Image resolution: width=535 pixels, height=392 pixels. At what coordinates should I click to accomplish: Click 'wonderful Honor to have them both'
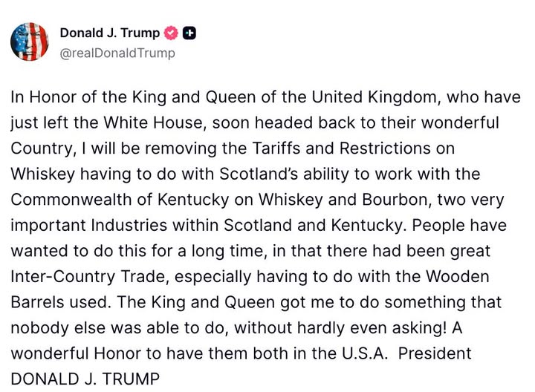click(x=123, y=353)
